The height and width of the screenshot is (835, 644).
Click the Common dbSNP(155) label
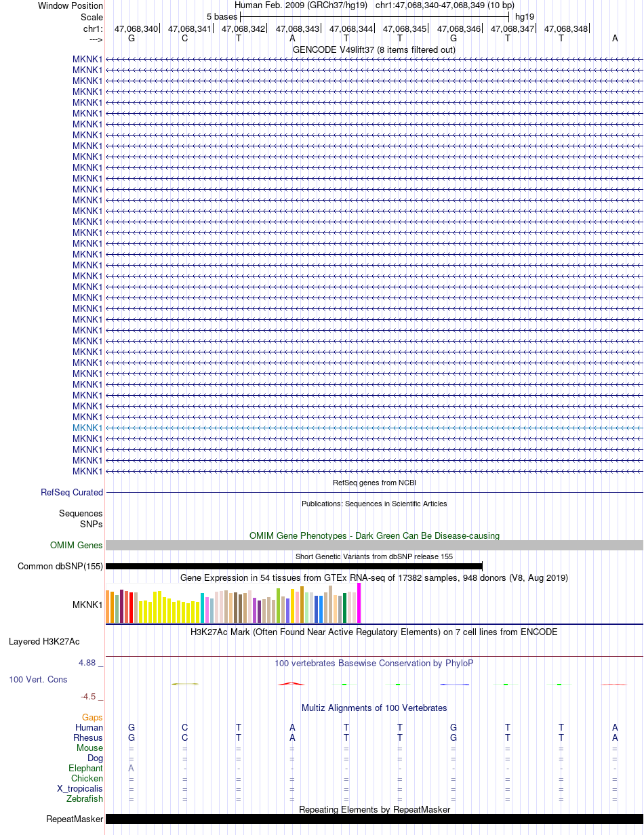tap(60, 567)
